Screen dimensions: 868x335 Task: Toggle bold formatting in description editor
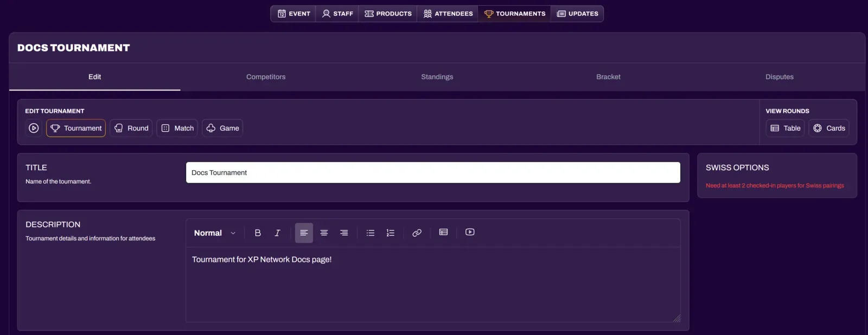pos(258,233)
